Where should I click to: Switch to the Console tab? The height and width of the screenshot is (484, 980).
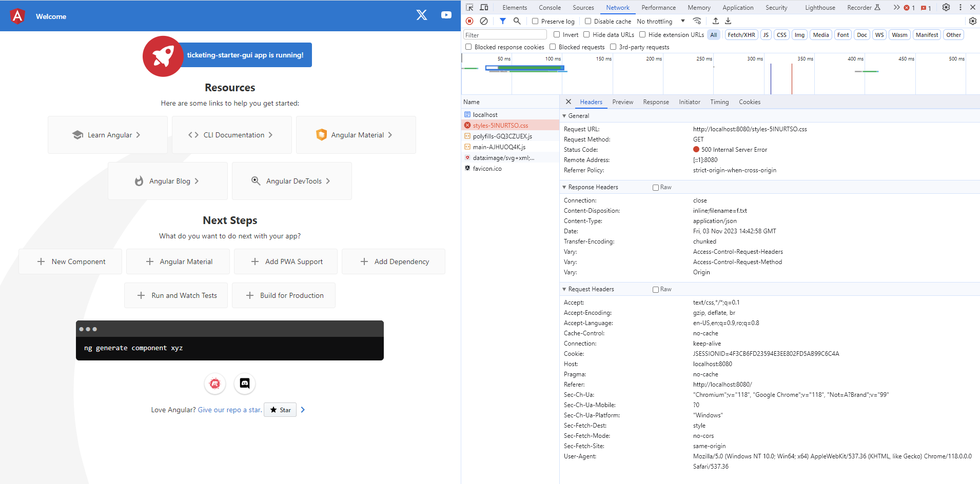coord(549,7)
